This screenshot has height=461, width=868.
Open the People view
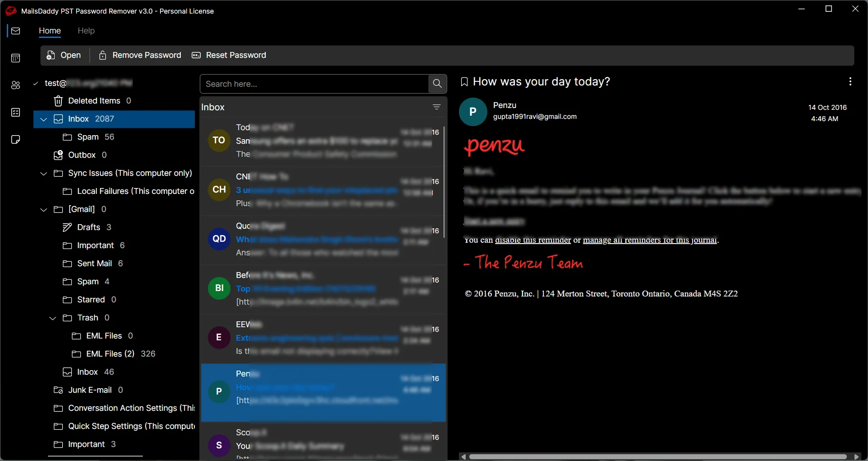15,85
